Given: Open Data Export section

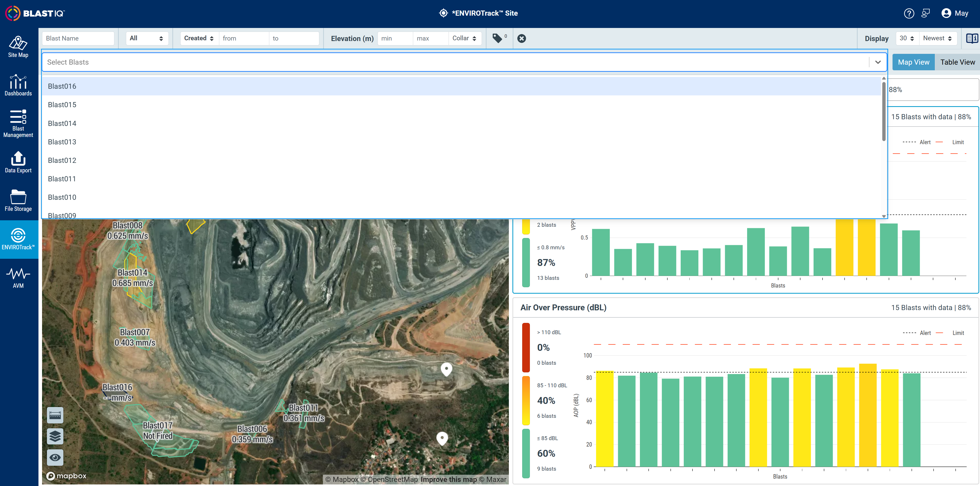Looking at the screenshot, I should (x=18, y=162).
